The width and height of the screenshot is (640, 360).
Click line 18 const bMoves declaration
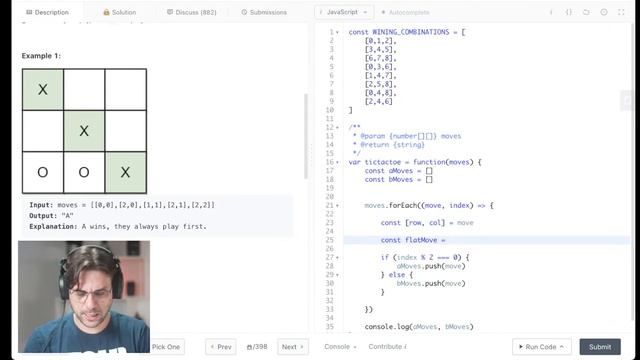[x=398, y=180]
